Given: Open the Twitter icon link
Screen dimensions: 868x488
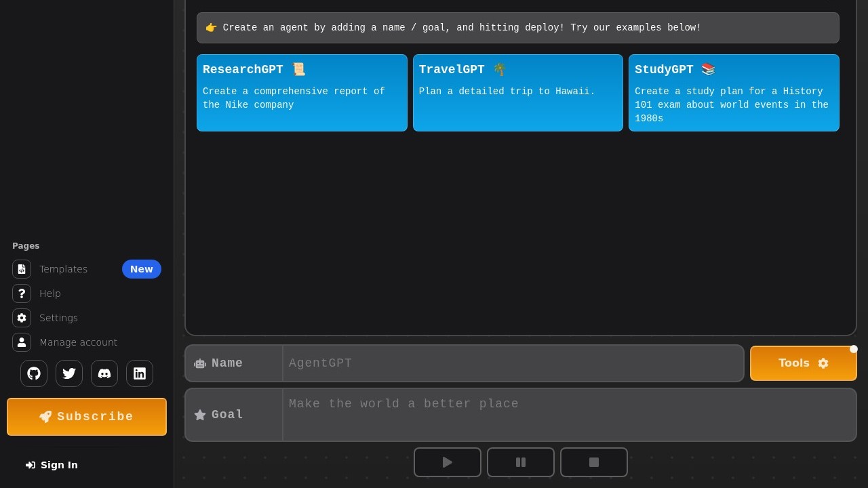Looking at the screenshot, I should pos(69,373).
